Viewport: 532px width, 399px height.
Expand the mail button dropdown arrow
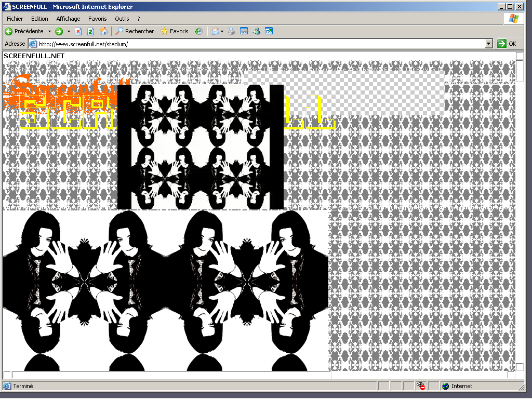222,31
